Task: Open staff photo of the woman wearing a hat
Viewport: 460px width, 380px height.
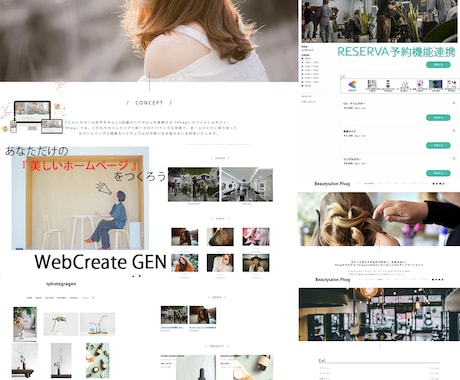Action: tap(256, 263)
